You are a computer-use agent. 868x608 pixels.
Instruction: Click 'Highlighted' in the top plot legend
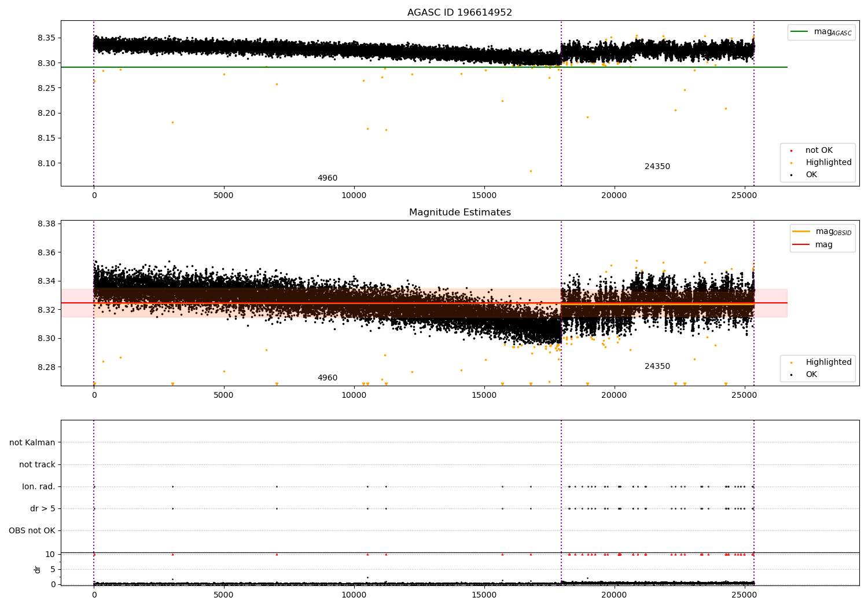point(829,163)
